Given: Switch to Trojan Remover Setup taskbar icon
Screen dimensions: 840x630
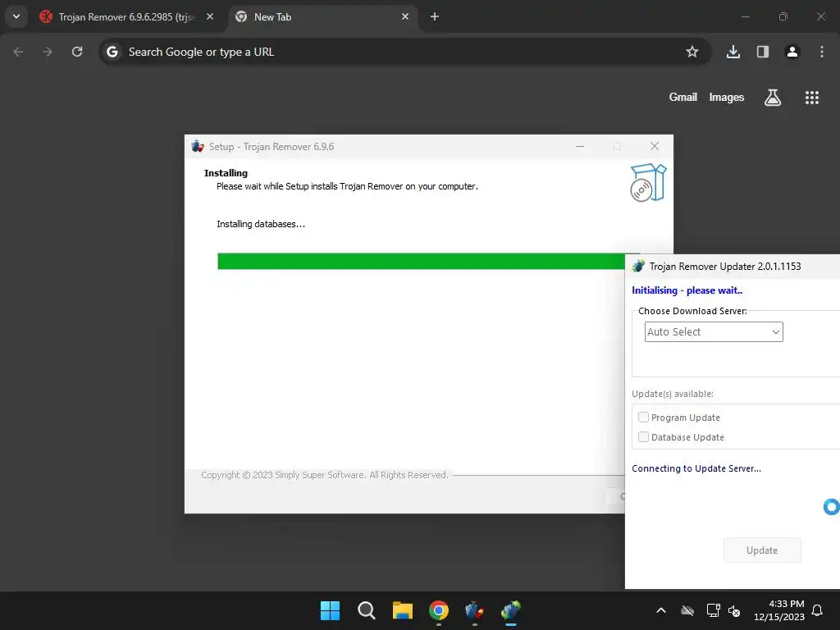Looking at the screenshot, I should pyautogui.click(x=475, y=610).
